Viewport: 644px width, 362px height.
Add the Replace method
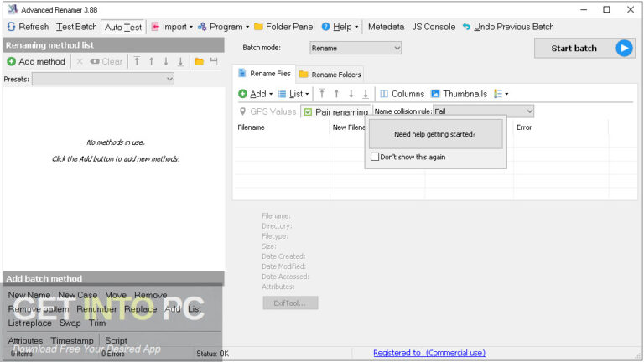[x=141, y=309]
